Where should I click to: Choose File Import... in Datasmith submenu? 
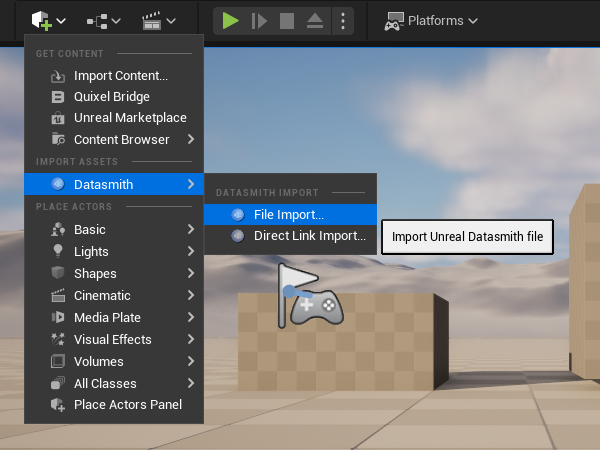click(x=290, y=215)
